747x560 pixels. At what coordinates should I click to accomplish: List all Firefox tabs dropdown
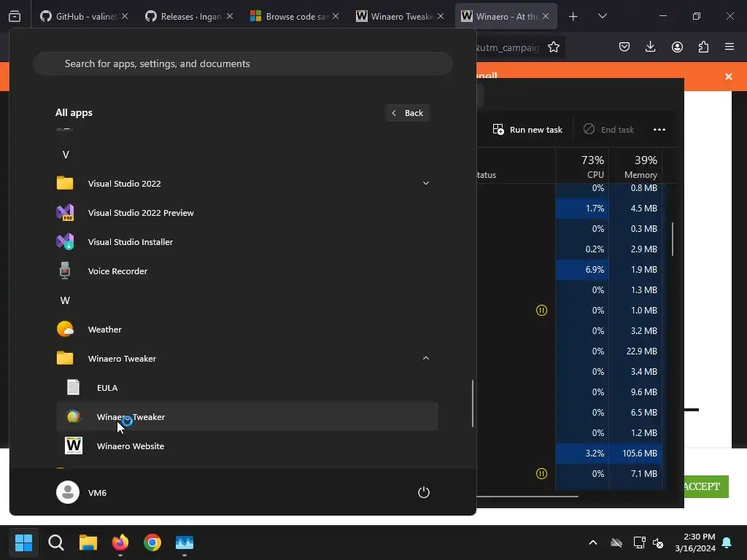coord(602,16)
